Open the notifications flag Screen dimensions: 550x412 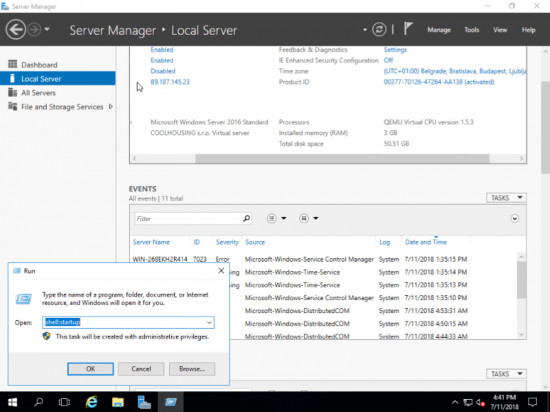408,29
